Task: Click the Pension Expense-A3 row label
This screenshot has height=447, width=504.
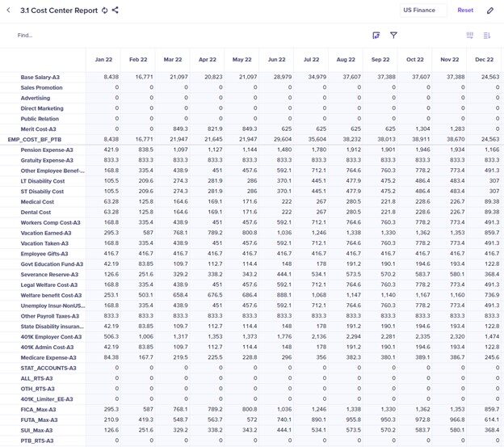Action: (x=47, y=150)
